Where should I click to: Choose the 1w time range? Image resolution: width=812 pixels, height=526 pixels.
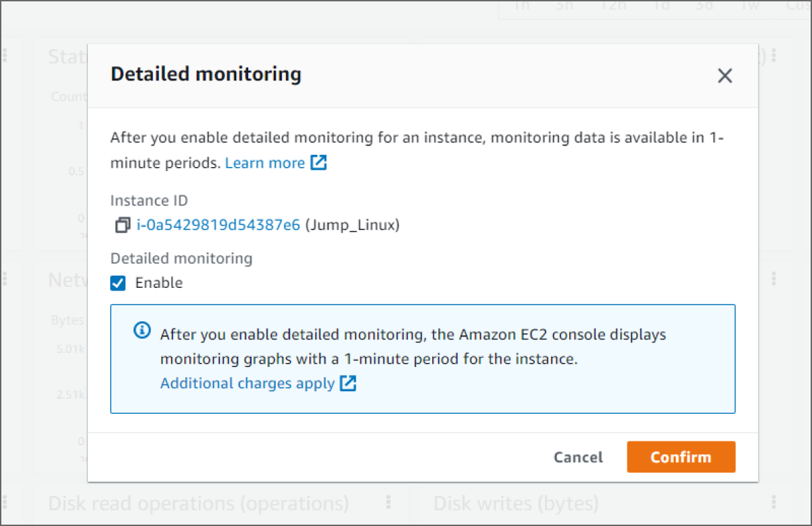[745, 6]
